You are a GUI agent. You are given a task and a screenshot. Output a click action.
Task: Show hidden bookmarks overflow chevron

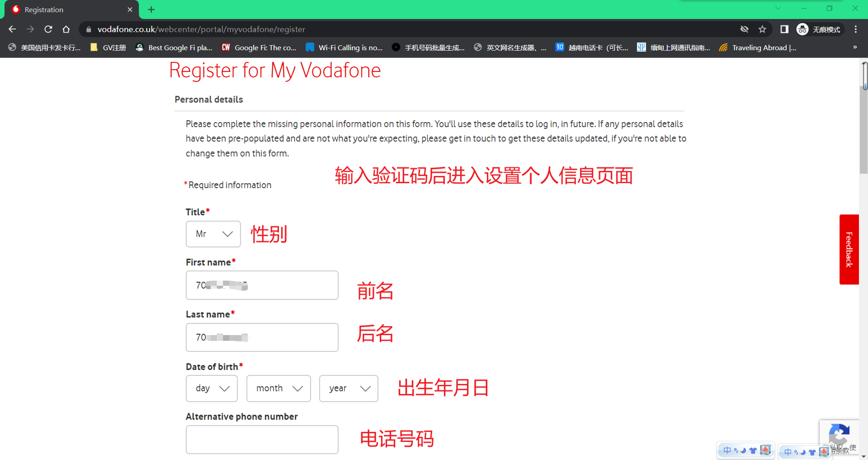tap(855, 47)
